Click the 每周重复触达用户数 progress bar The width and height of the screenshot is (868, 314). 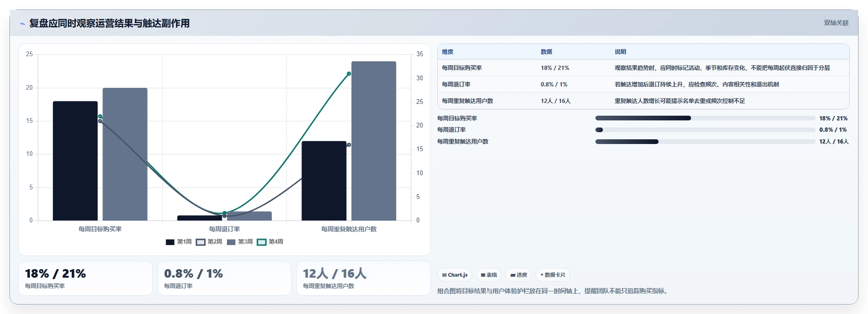tap(705, 142)
